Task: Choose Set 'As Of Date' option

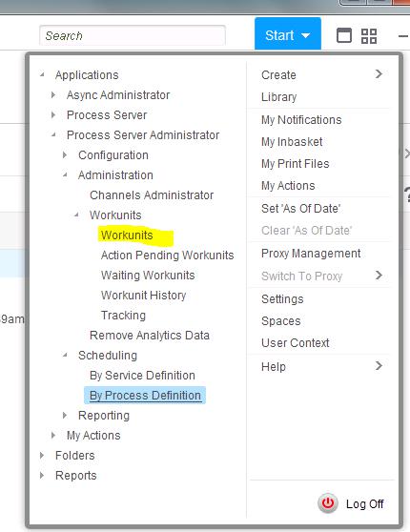Action: coord(301,209)
